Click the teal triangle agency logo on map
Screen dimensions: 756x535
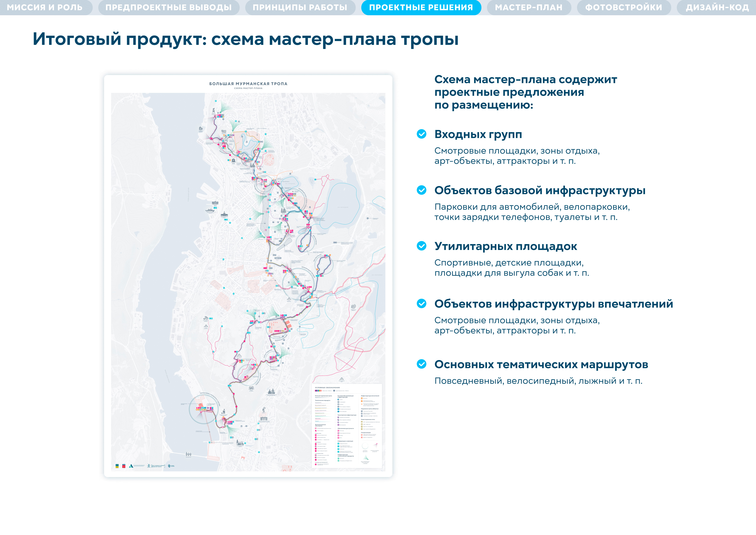[x=131, y=466]
